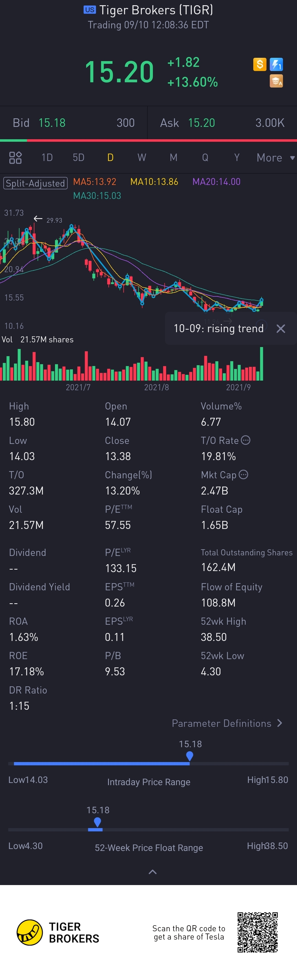Screen dimensions: 297x980
Task: Tap the Volume% 6.77 value
Action: pyautogui.click(x=211, y=422)
